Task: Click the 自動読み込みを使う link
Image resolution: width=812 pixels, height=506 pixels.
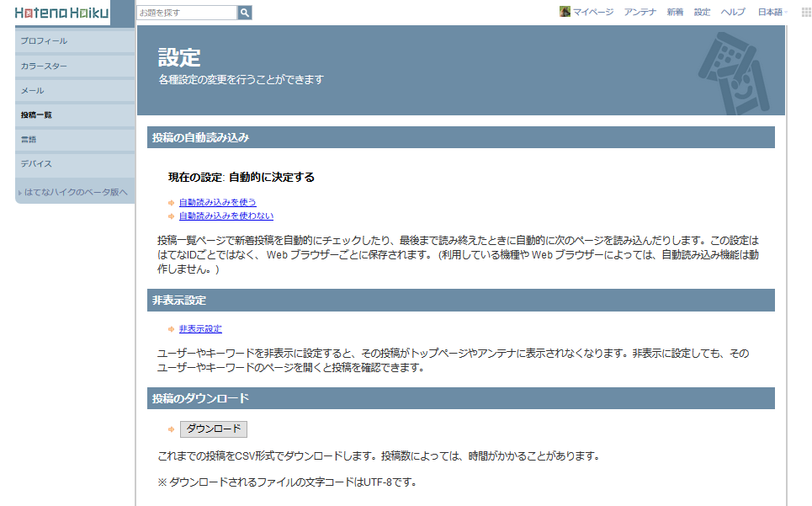Action: pyautogui.click(x=217, y=203)
